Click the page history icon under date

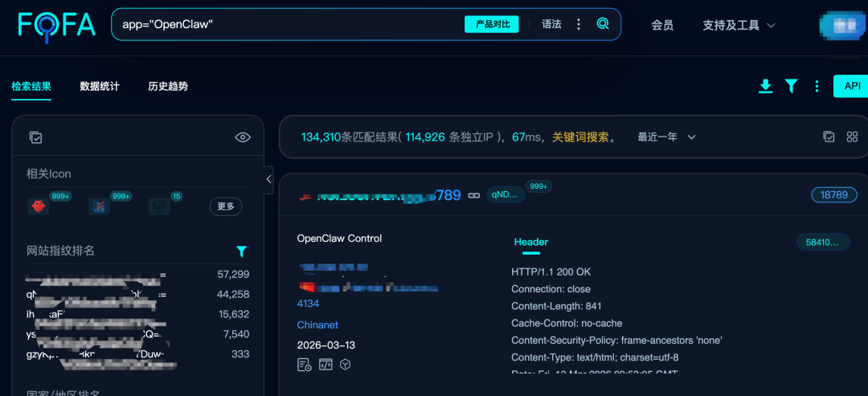[304, 365]
